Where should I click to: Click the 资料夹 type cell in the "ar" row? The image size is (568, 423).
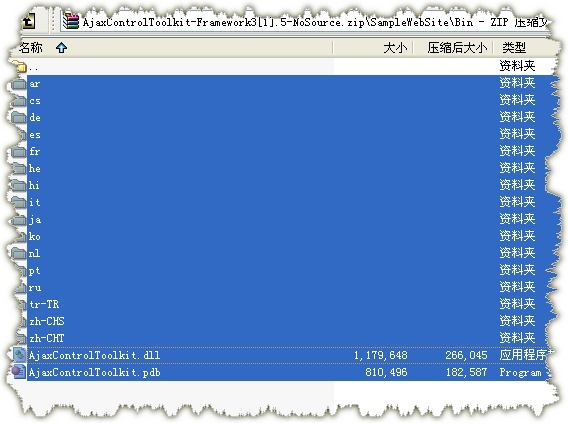point(517,83)
